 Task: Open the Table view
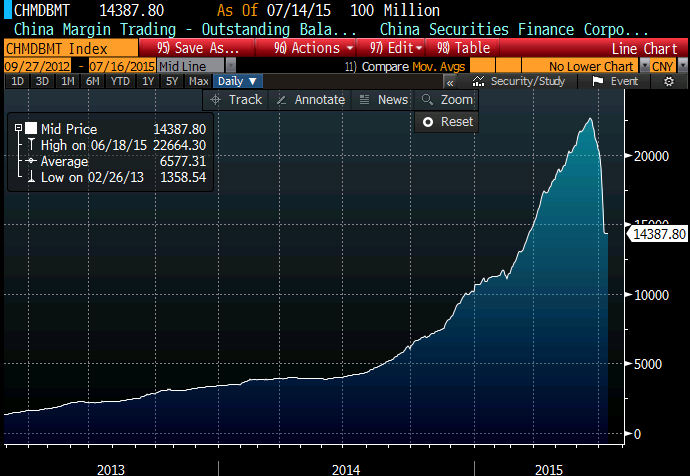pyautogui.click(x=465, y=48)
